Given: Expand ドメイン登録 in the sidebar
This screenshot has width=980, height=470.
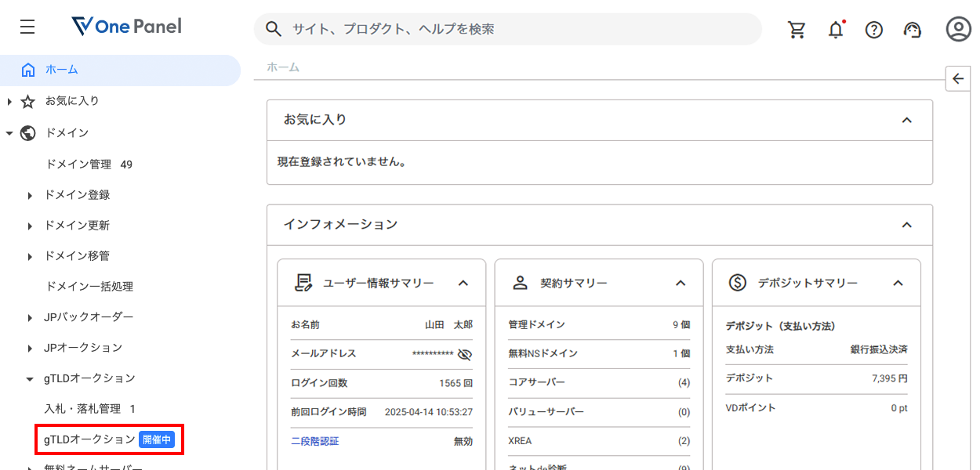Looking at the screenshot, I should [x=77, y=195].
